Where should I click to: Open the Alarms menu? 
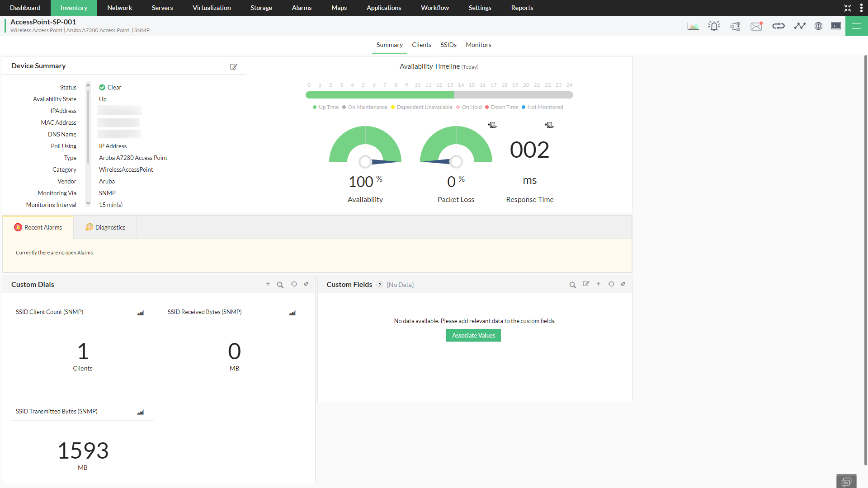(302, 8)
